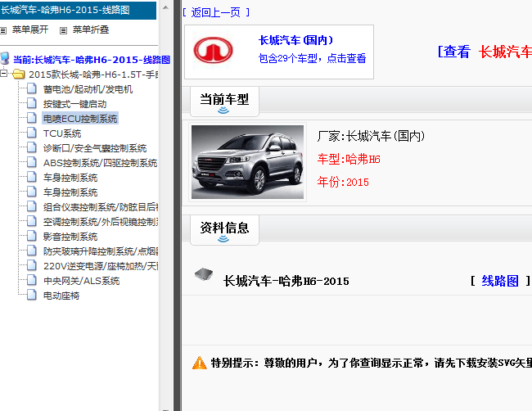The width and height of the screenshot is (532, 411).
Task: Collapse the 2015款长城-哈弗-H6-1.5T tree node
Action: click(x=4, y=74)
